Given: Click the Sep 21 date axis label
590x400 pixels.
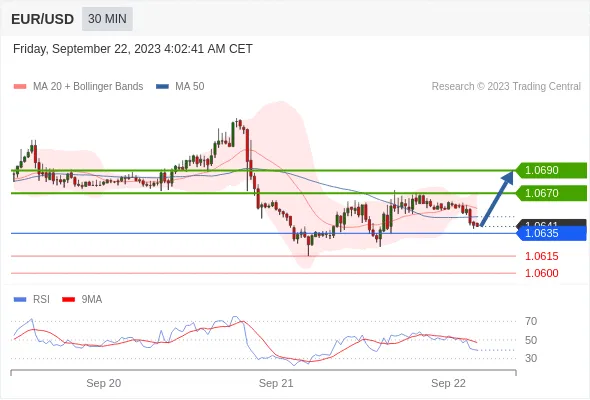Looking at the screenshot, I should click(x=276, y=383).
